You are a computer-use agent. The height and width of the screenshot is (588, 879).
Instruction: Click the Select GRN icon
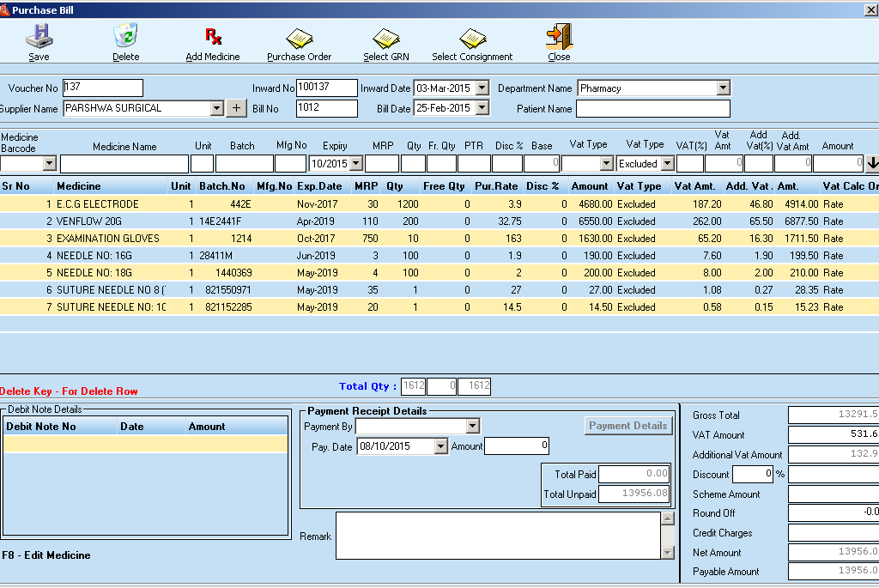[386, 41]
